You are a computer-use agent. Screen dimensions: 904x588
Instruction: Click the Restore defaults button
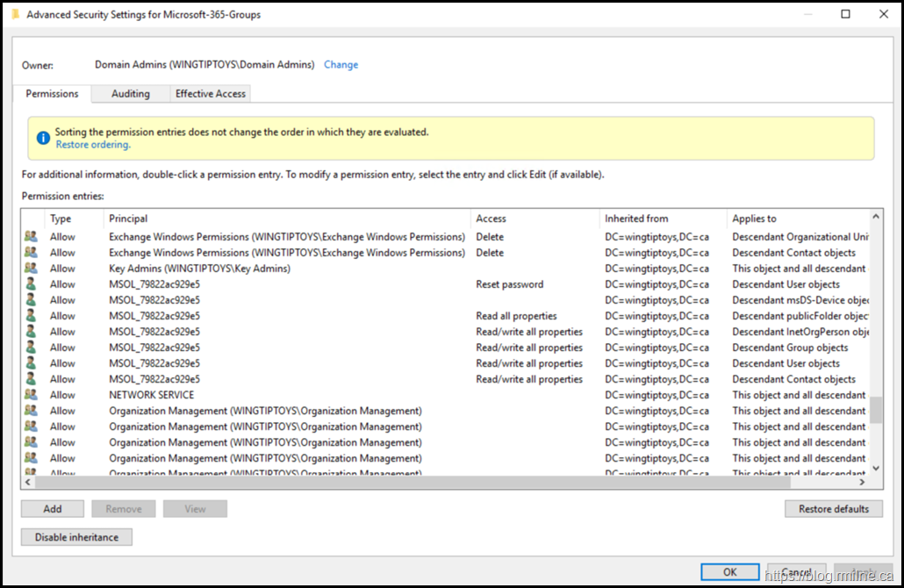tap(833, 509)
